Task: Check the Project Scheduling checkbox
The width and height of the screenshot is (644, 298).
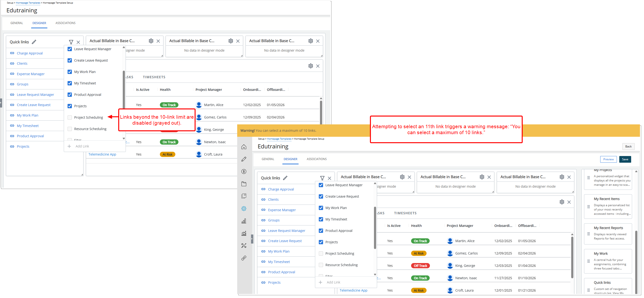Action: click(x=321, y=254)
